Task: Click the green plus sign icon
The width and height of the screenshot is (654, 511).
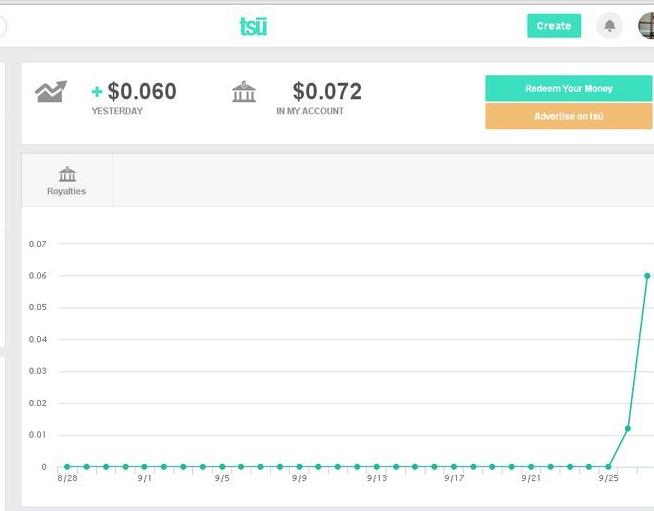Action: coord(97,92)
